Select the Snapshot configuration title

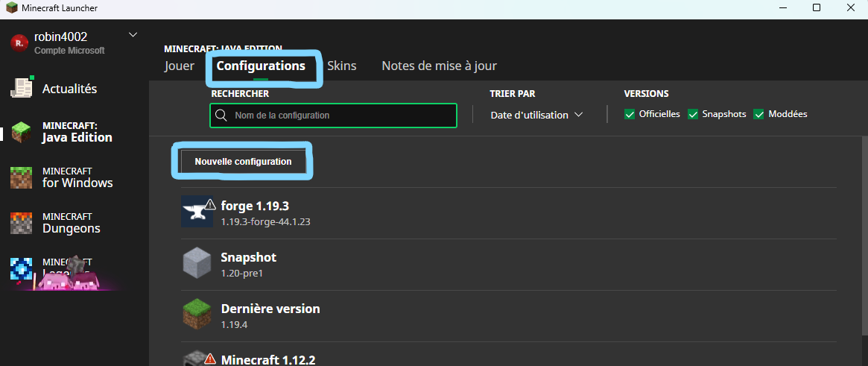[249, 257]
